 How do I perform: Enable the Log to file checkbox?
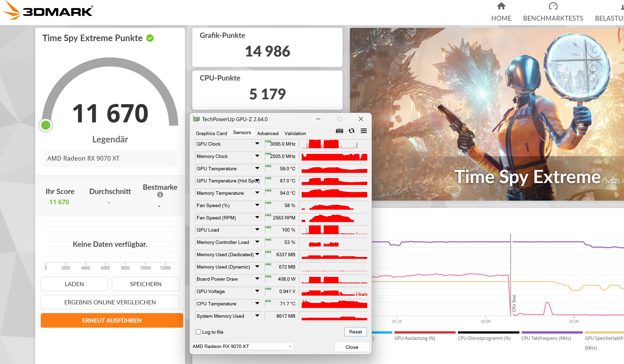(198, 332)
